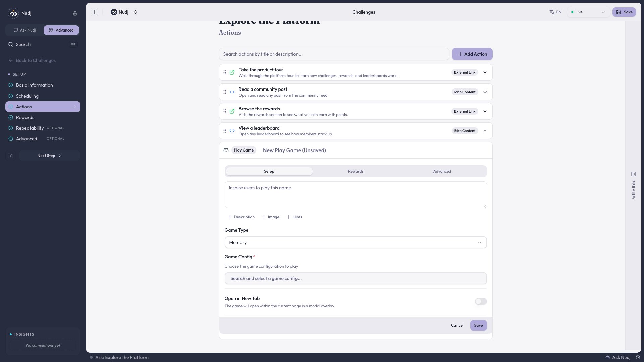
Task: Click external link icon of Browse the rewards
Action: (232, 111)
